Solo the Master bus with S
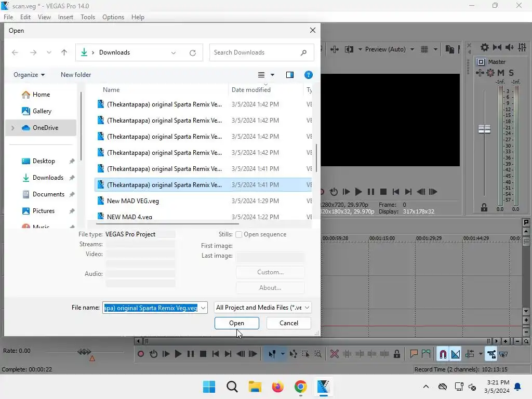Screen dimensions: 532x399 (511, 73)
